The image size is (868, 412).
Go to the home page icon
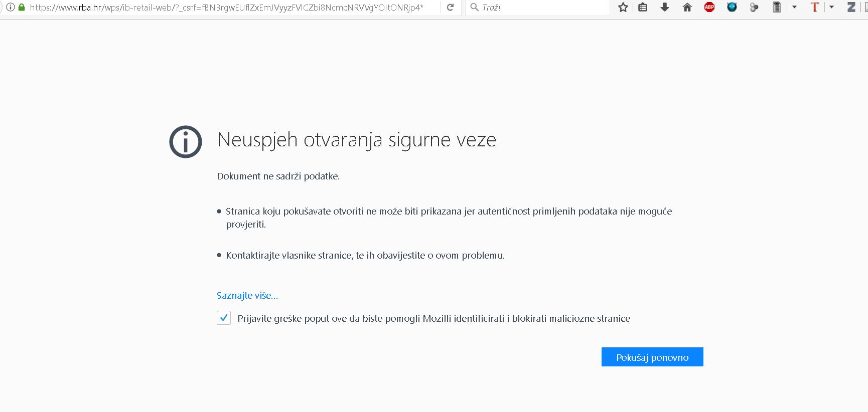tap(687, 8)
